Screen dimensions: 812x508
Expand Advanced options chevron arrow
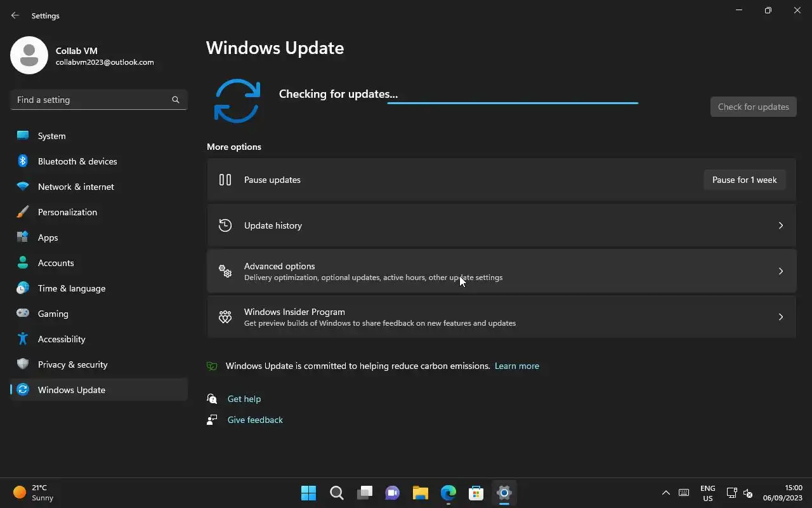tap(781, 271)
